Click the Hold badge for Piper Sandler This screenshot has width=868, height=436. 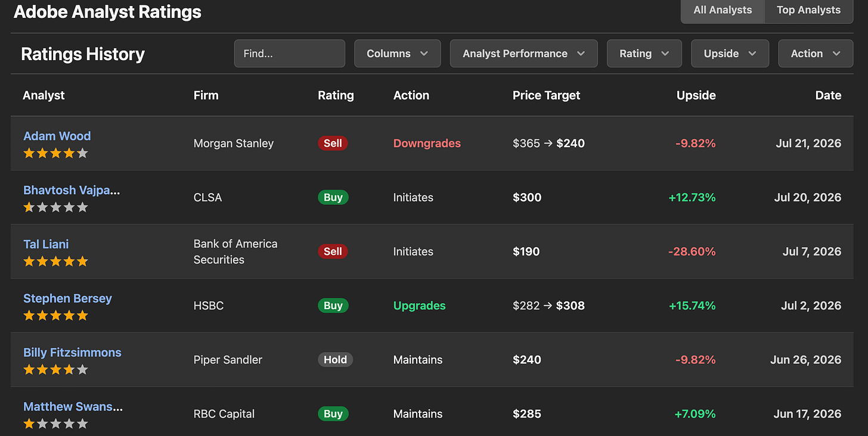336,360
